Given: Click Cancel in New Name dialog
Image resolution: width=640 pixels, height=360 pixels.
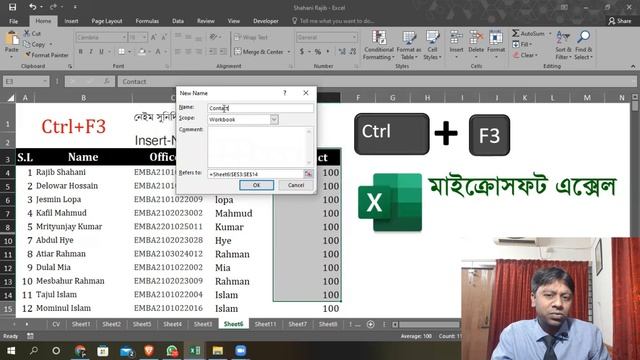Looking at the screenshot, I should (x=296, y=185).
